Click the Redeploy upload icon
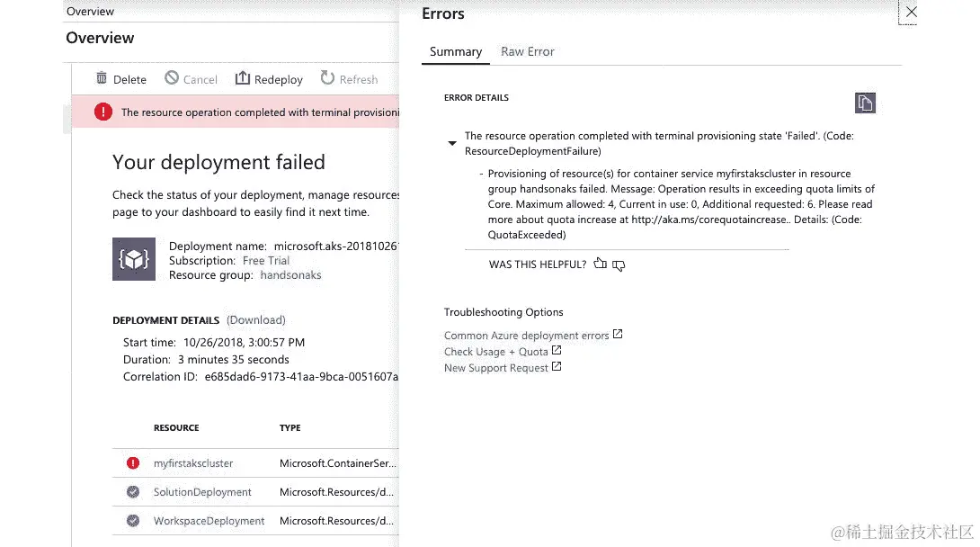The height and width of the screenshot is (547, 980). pos(243,77)
